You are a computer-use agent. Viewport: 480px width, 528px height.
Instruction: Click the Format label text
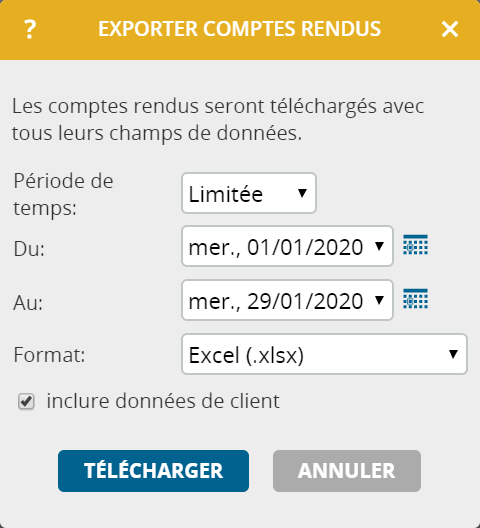(49, 355)
